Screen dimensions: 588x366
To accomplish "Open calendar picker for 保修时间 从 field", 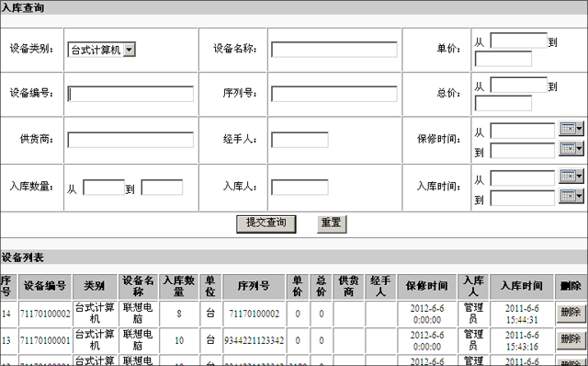I will (571, 129).
